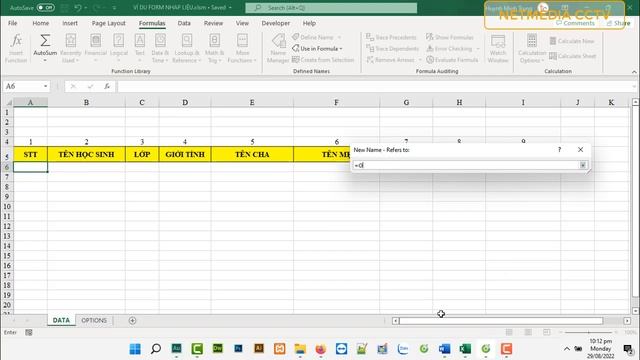Click the Refers to input field
This screenshot has height=360, width=640.
coord(466,165)
